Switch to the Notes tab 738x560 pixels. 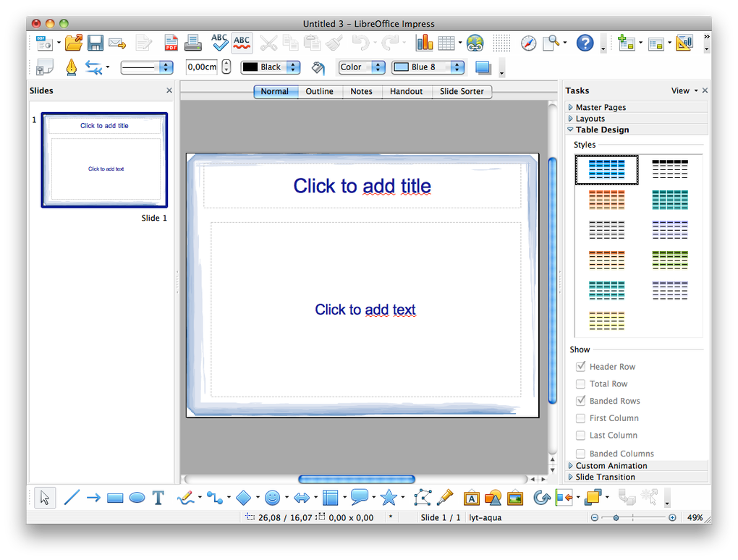(362, 91)
